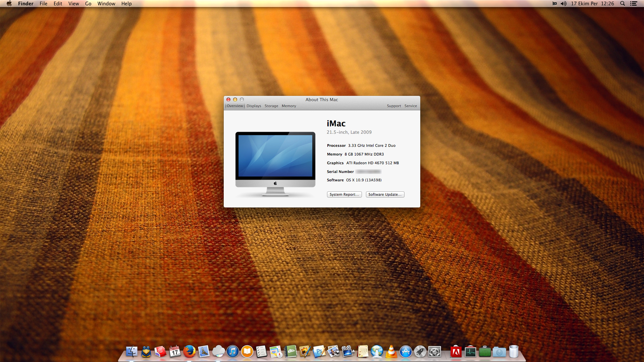The image size is (644, 362).
Task: Open Finder from the Dock
Action: (131, 352)
